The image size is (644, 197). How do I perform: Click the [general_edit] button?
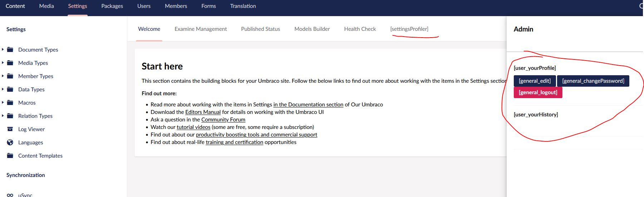coord(535,81)
